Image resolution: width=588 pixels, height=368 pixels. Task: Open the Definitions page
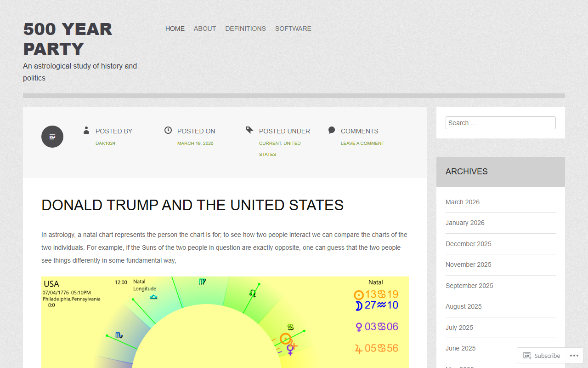[245, 29]
